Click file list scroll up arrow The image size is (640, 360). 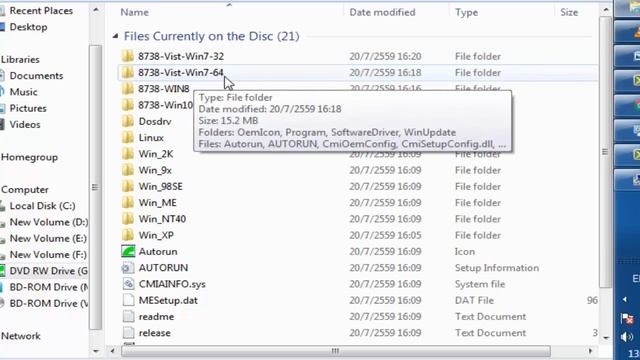[606, 9]
